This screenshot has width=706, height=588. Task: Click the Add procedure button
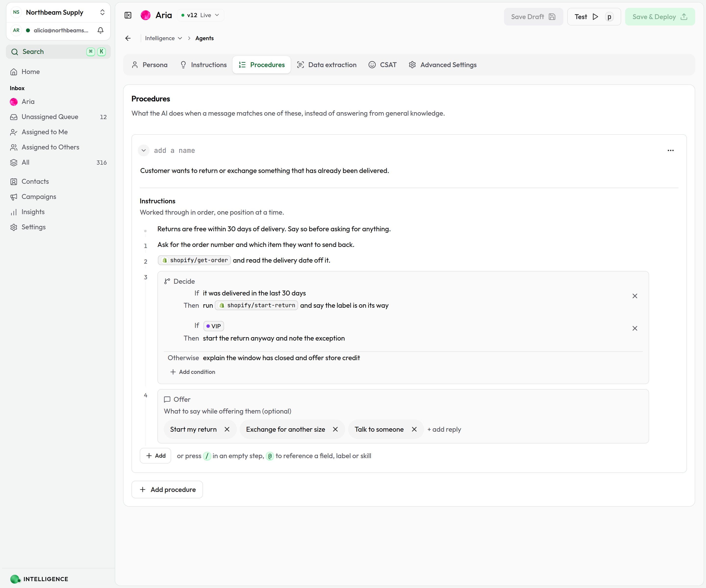click(167, 490)
